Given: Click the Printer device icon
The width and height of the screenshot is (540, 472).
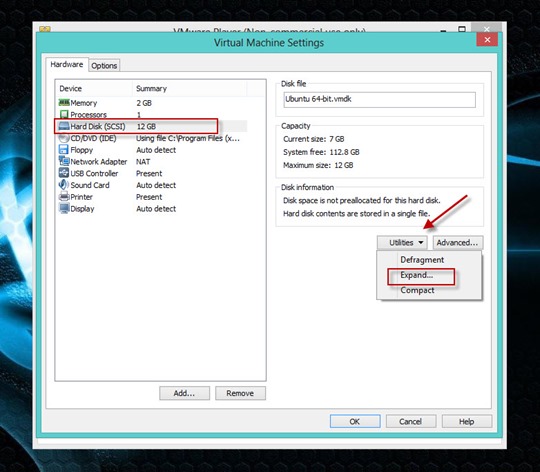Looking at the screenshot, I should 64,197.
